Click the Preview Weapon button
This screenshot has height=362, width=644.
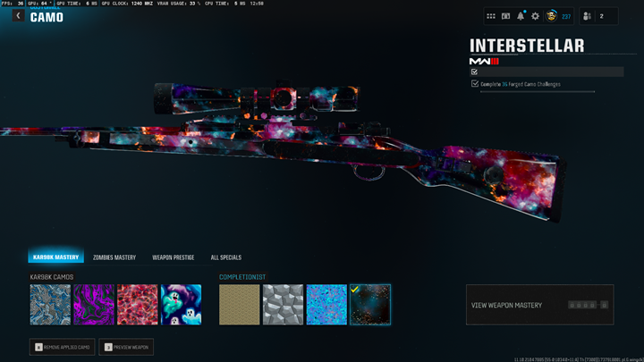coord(126,347)
